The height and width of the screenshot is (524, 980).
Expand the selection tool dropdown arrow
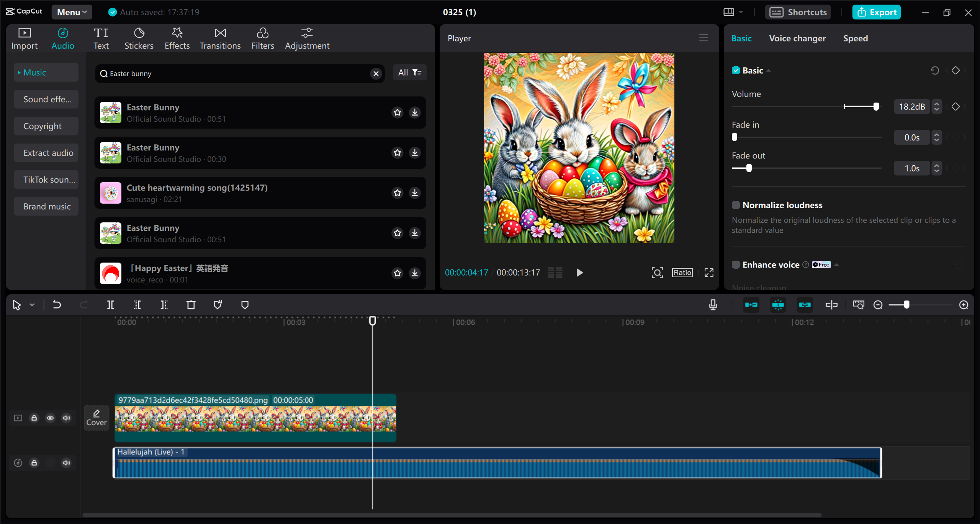pos(32,305)
